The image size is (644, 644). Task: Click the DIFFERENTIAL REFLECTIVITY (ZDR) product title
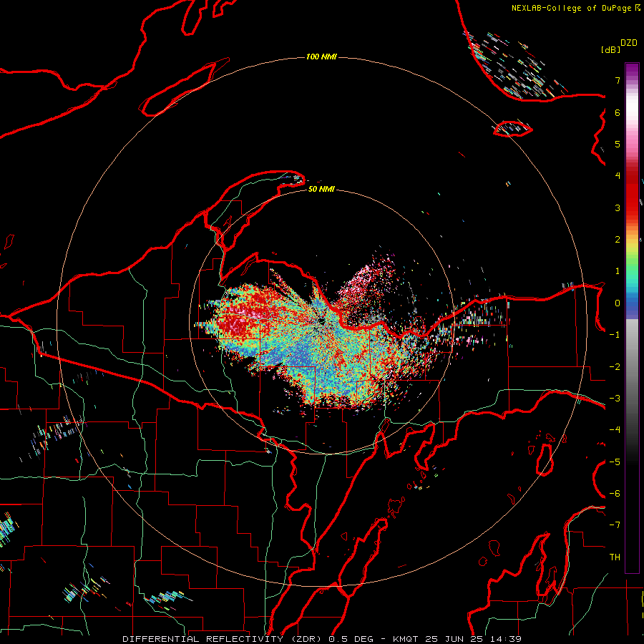pos(223,639)
